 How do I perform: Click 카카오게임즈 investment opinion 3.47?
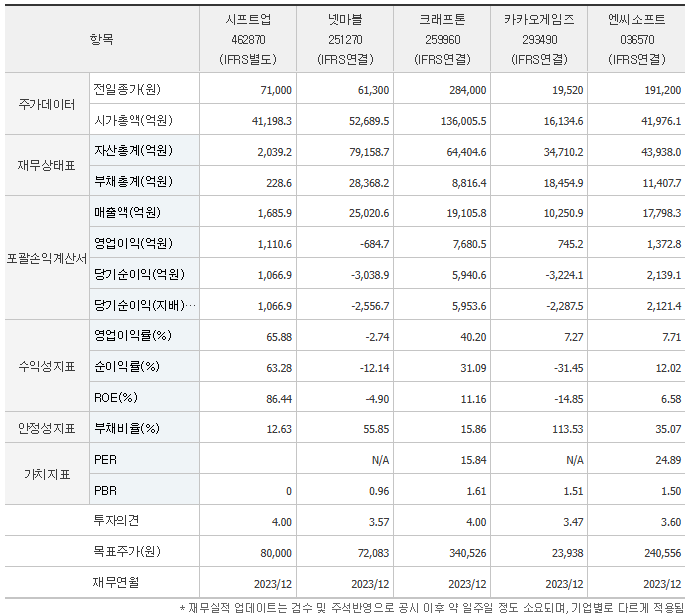pyautogui.click(x=573, y=522)
